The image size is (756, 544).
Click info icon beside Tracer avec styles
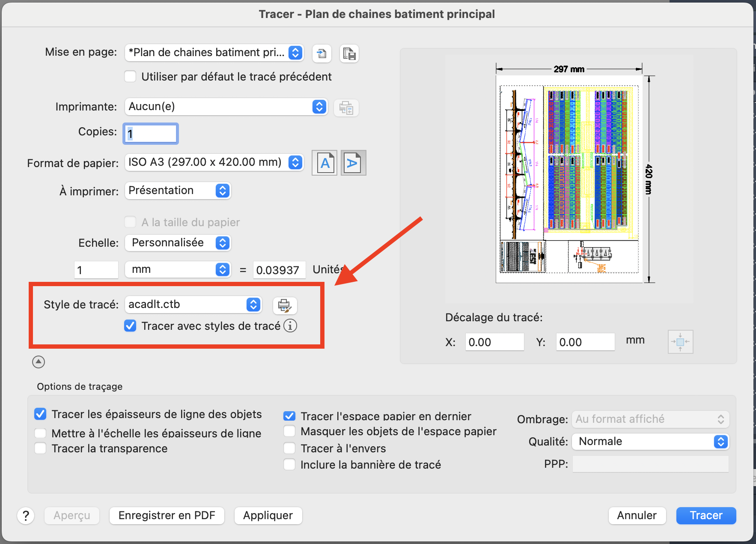(x=290, y=326)
